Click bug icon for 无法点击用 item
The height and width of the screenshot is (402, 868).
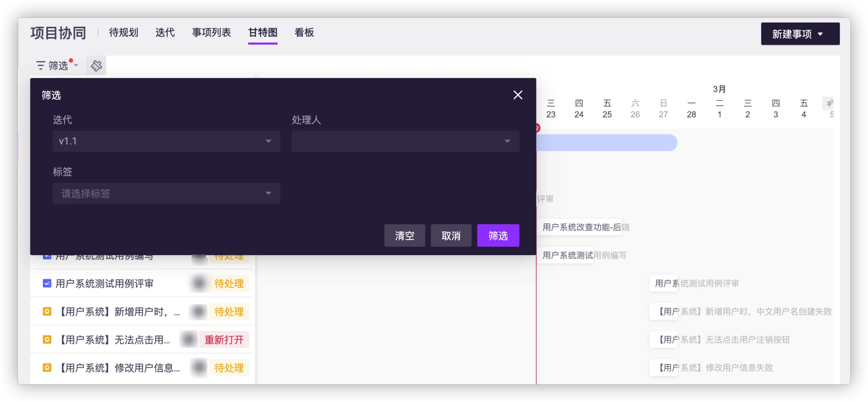click(47, 339)
